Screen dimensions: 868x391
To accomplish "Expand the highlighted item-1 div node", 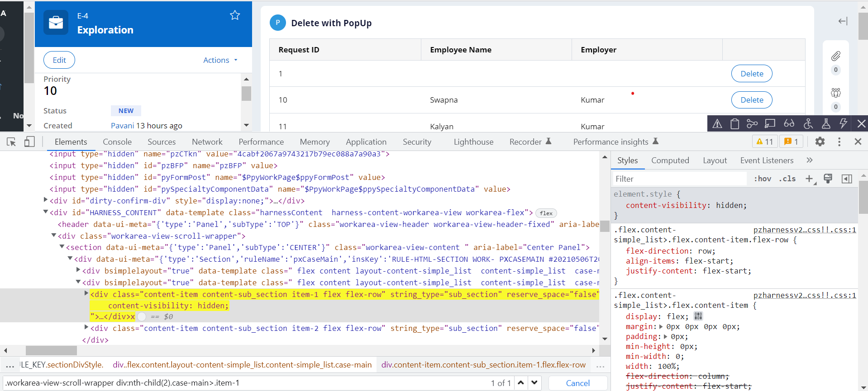I will [x=86, y=293].
